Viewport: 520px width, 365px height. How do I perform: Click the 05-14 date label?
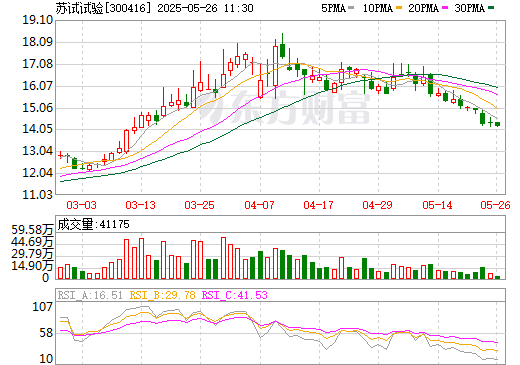click(x=437, y=205)
